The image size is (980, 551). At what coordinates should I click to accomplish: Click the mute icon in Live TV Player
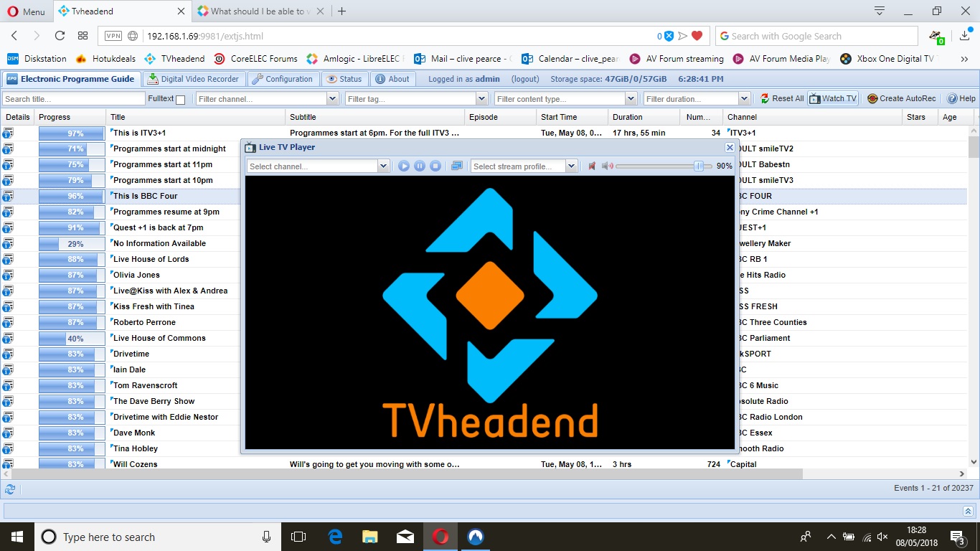click(x=592, y=166)
